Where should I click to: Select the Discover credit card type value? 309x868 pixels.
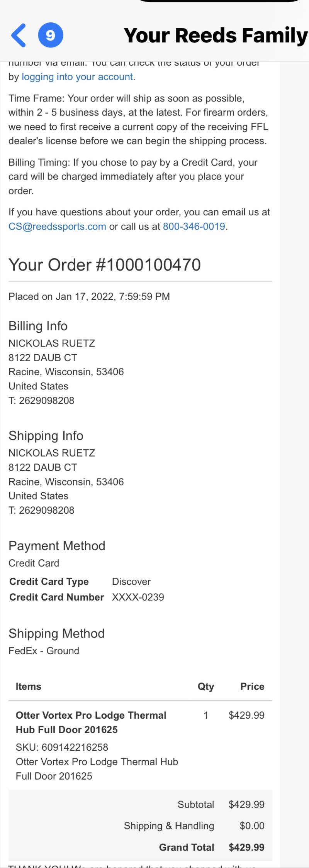(x=131, y=582)
